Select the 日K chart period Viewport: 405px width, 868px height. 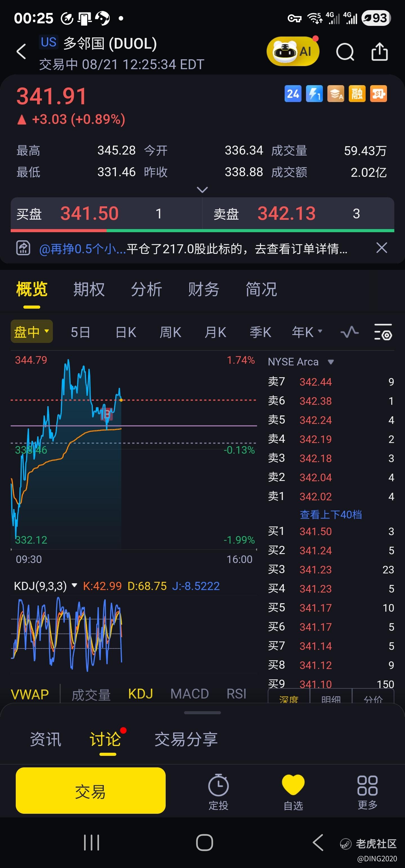[125, 332]
